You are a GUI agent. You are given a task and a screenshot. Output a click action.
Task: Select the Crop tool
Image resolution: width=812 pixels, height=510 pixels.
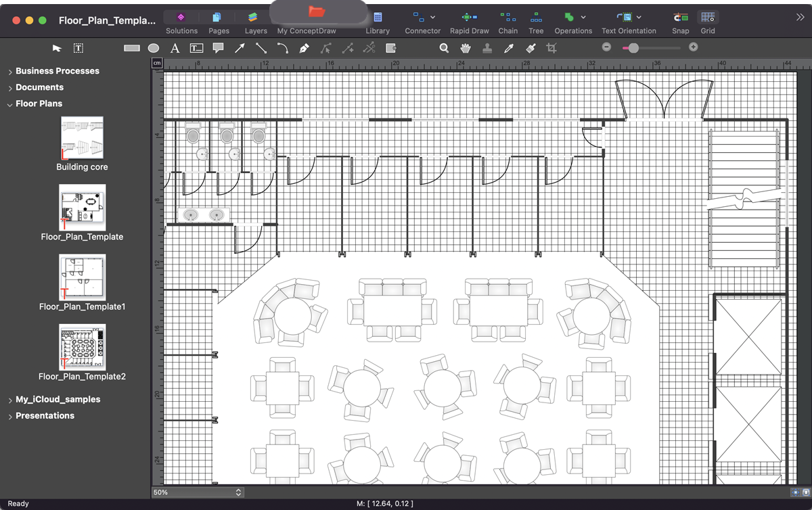click(x=552, y=48)
